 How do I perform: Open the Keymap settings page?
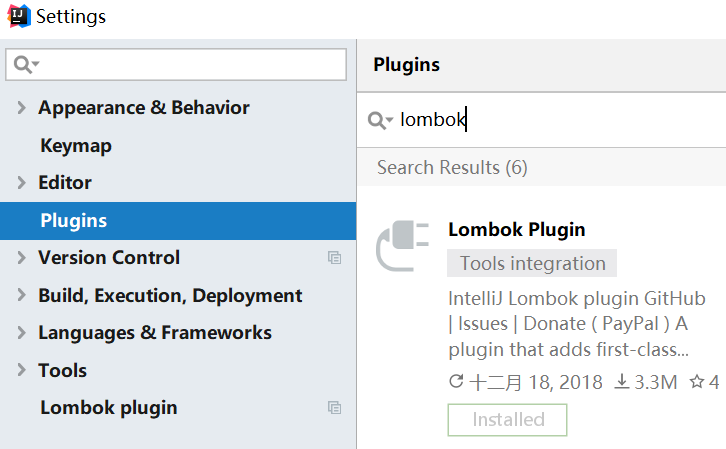click(76, 146)
